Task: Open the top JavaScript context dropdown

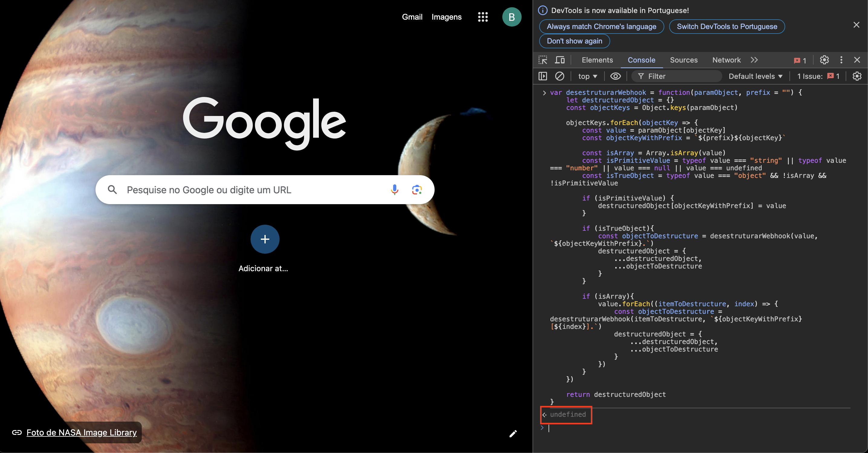Action: pos(588,76)
